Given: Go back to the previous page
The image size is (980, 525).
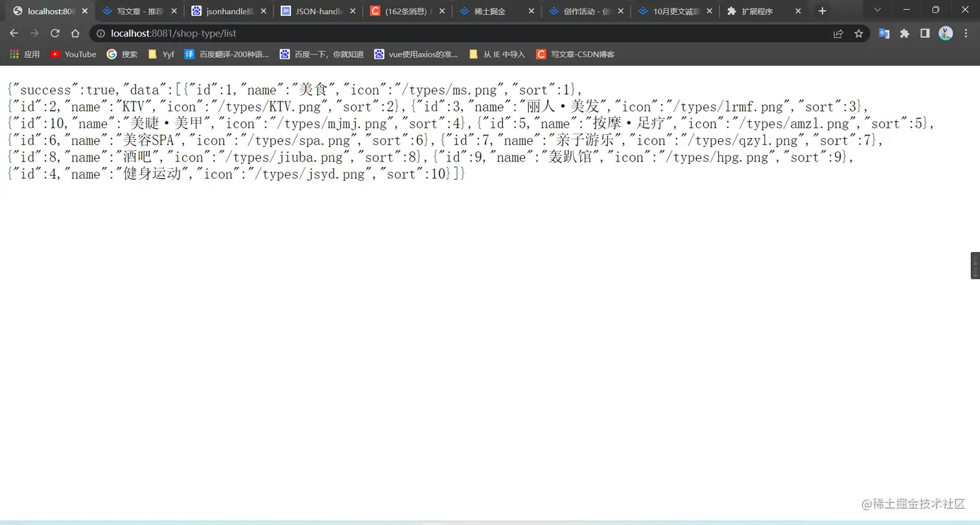Looking at the screenshot, I should click(14, 34).
